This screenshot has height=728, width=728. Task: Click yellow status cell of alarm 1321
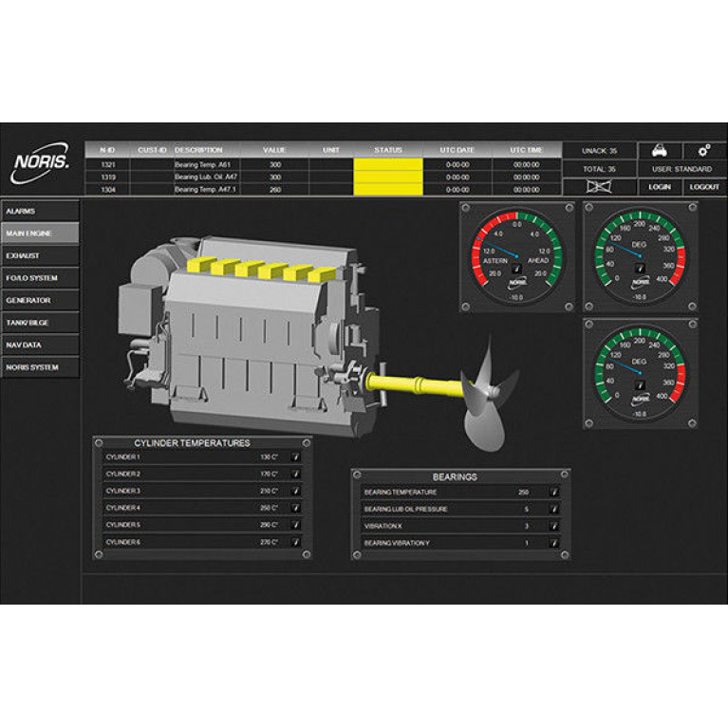387,164
